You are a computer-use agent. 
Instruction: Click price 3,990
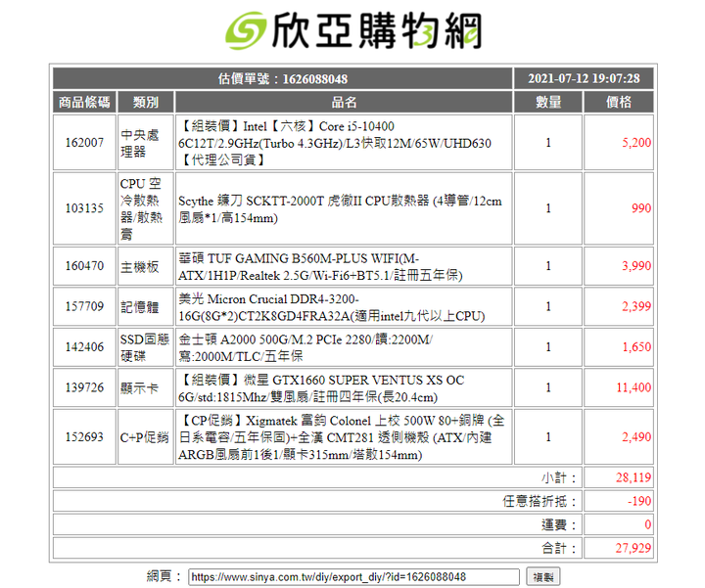coord(636,266)
